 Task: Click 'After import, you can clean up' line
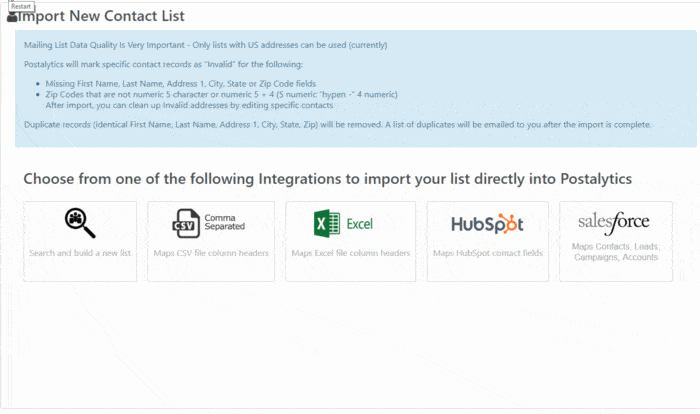[x=189, y=105]
